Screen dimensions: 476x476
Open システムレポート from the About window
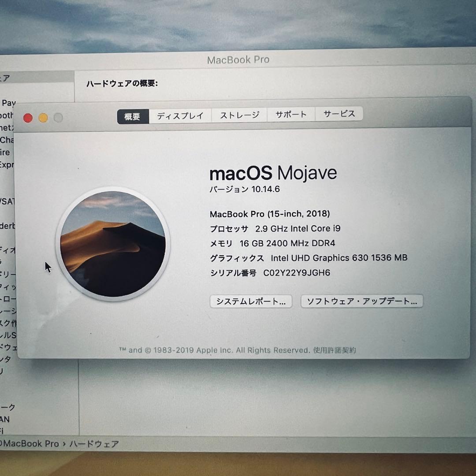click(250, 301)
